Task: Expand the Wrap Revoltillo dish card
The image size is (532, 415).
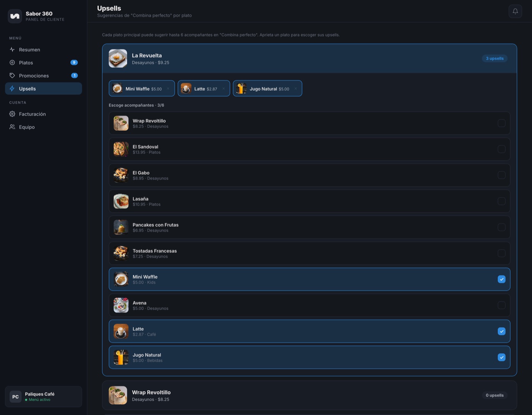Action: click(309, 395)
